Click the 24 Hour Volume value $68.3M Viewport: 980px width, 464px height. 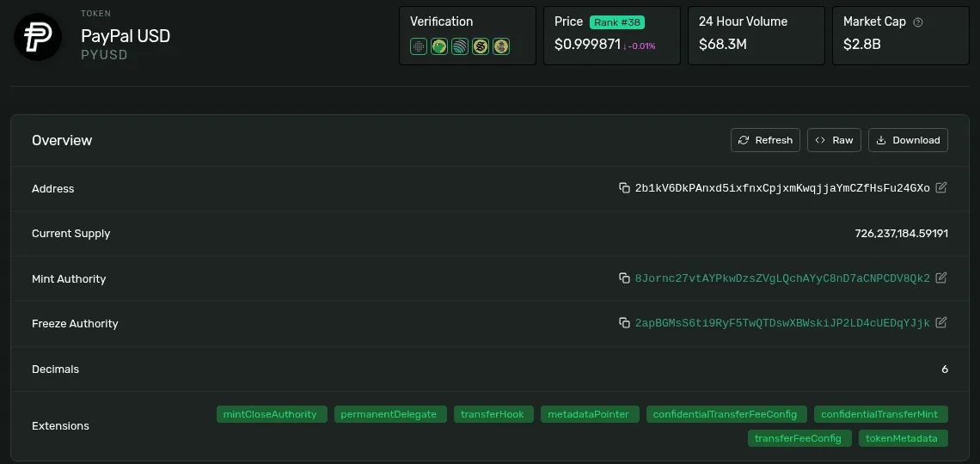tap(722, 45)
